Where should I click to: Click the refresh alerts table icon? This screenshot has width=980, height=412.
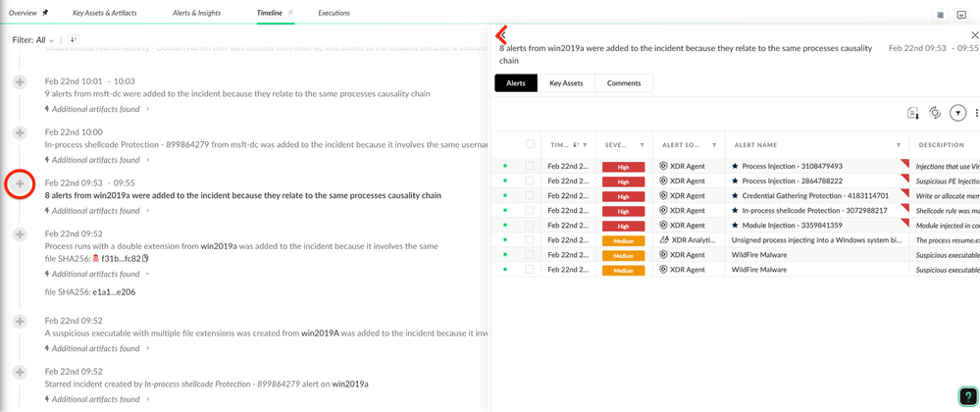935,114
